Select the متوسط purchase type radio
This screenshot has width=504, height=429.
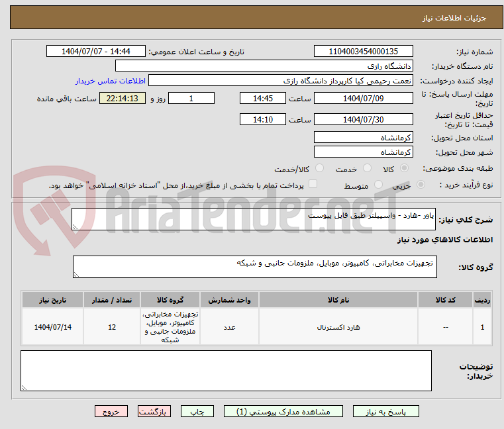[379, 185]
